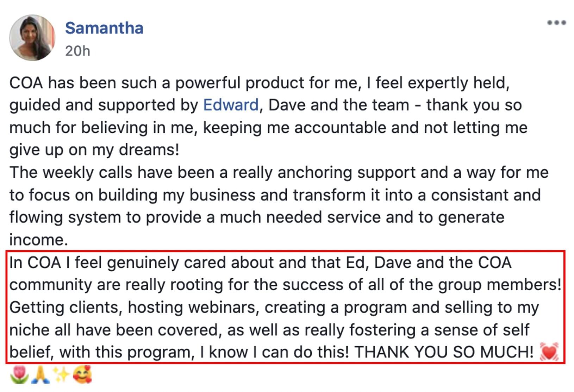Click the word 'income.' ending the paragraph
Screen dimensions: 574x392
pyautogui.click(x=38, y=240)
